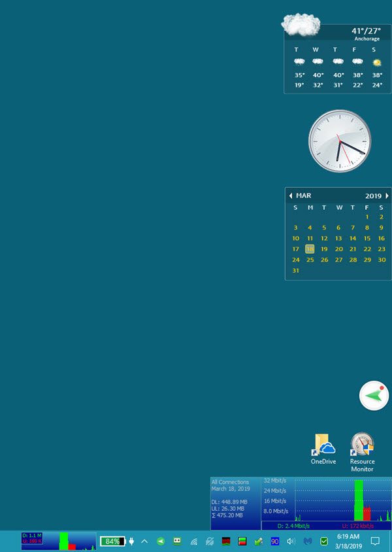Show hidden tray icons with the chevron
Image resolution: width=392 pixels, height=552 pixels.
tap(144, 542)
